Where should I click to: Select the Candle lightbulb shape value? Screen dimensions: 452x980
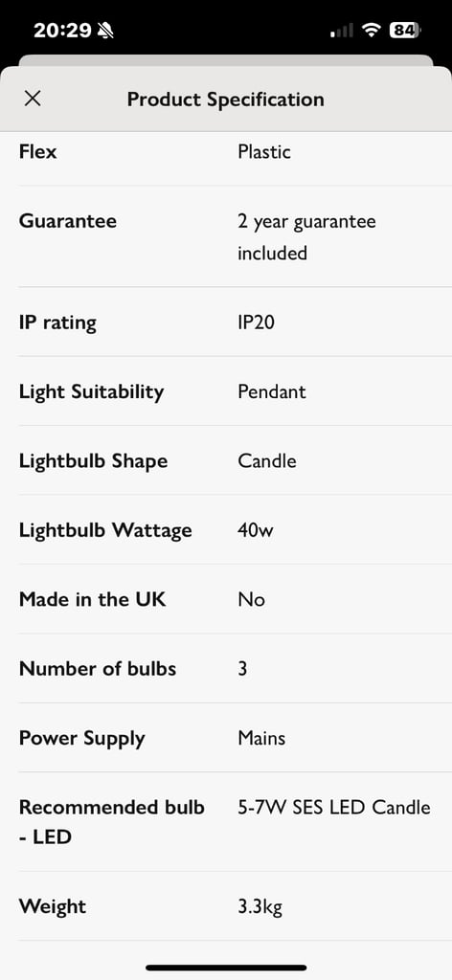(267, 460)
